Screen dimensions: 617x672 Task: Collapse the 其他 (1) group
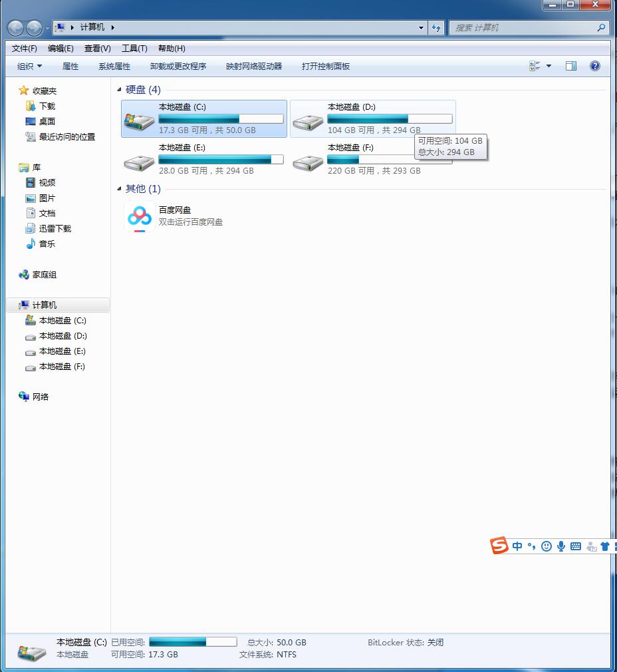tap(119, 188)
